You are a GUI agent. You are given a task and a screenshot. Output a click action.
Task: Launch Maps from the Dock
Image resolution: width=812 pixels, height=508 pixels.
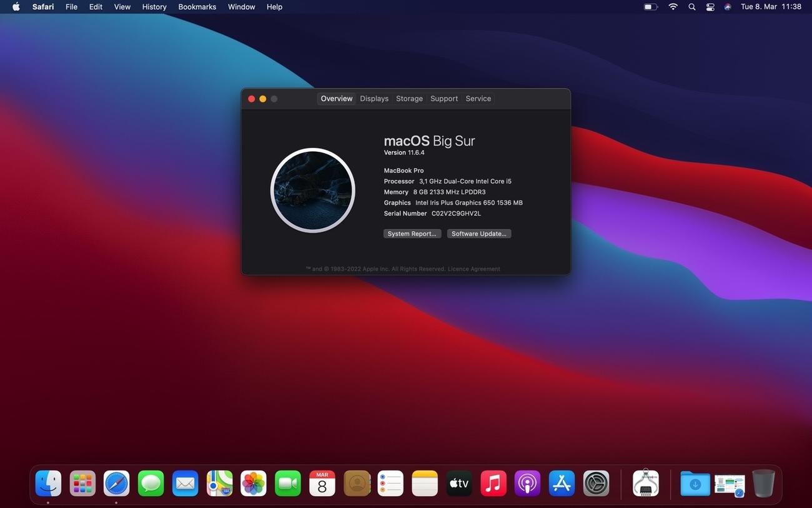219,484
